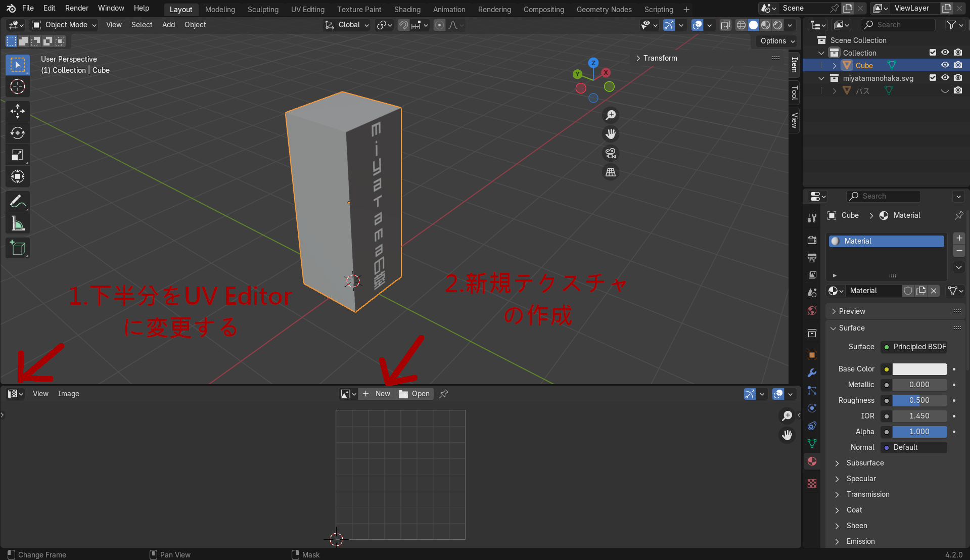Screen dimensions: 970x560
Task: Open the viewport Options dropdown
Action: pos(777,41)
